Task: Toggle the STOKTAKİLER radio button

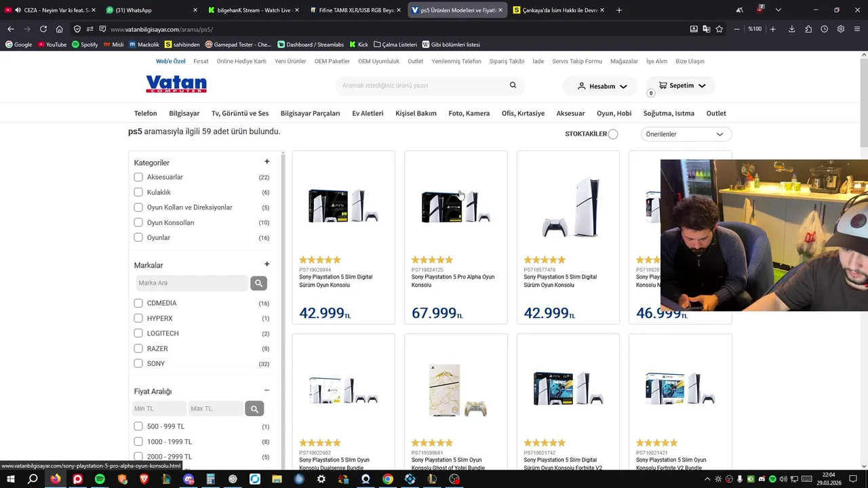Action: coord(613,134)
